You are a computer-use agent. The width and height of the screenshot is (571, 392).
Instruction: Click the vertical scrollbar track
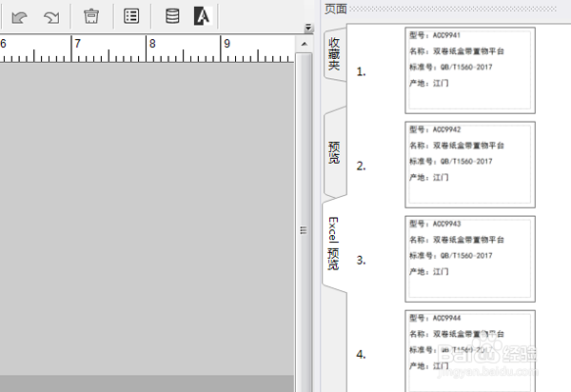click(x=304, y=222)
